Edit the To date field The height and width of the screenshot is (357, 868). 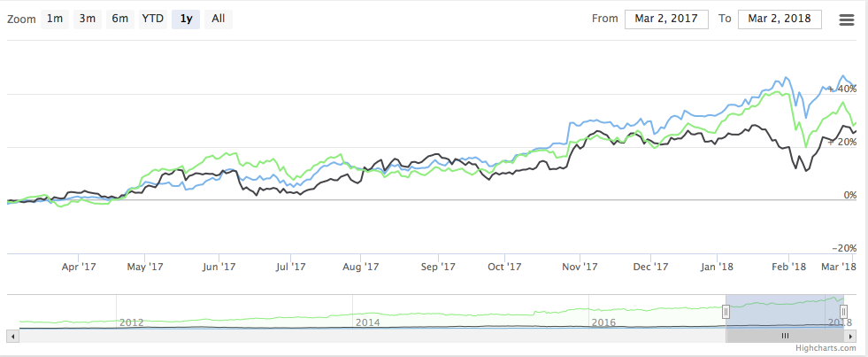(x=780, y=19)
